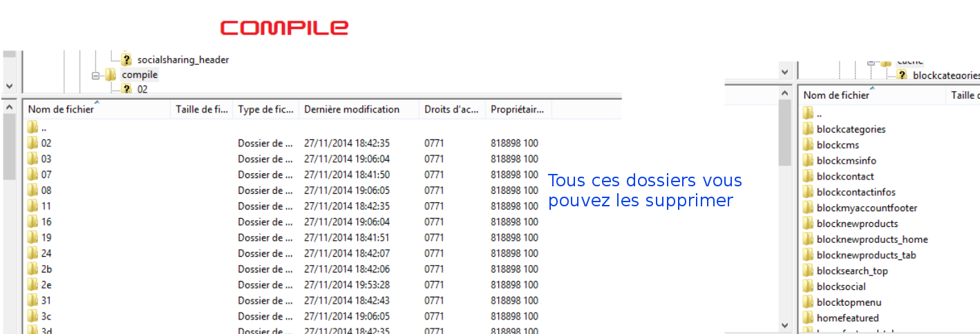Viewport: 980px width, 334px height.
Task: Select folder icon for row 08
Action: pyautogui.click(x=32, y=190)
